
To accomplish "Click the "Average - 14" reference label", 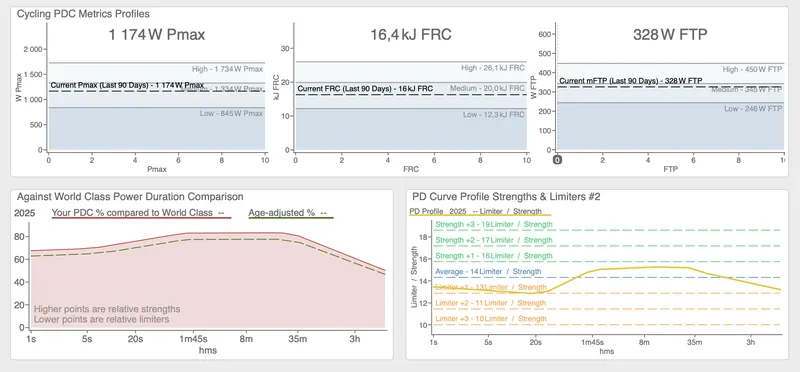I will pos(488,271).
